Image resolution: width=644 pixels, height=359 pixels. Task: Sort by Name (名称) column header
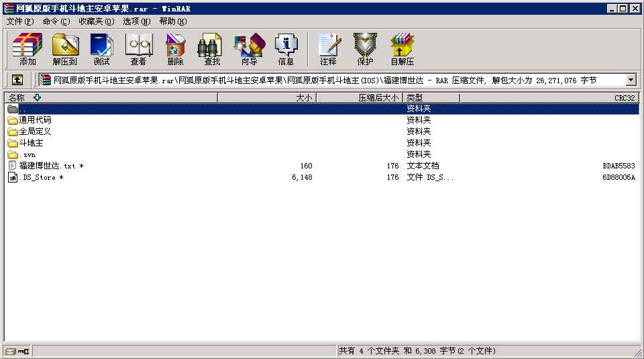pos(111,98)
